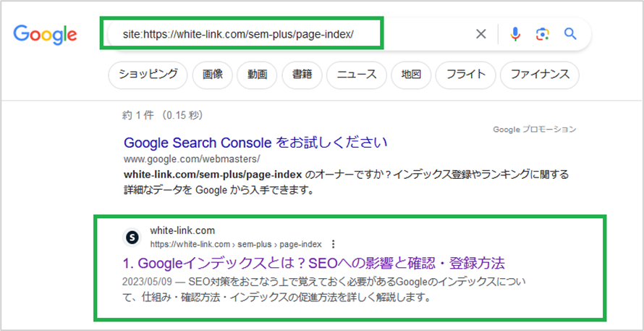
Task: Click the Google logo
Action: [45, 34]
